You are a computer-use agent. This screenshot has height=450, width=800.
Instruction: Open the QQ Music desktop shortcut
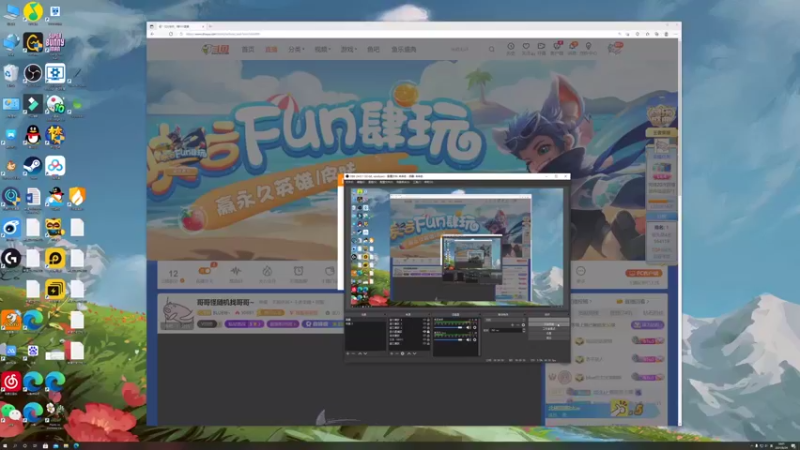pos(33,12)
